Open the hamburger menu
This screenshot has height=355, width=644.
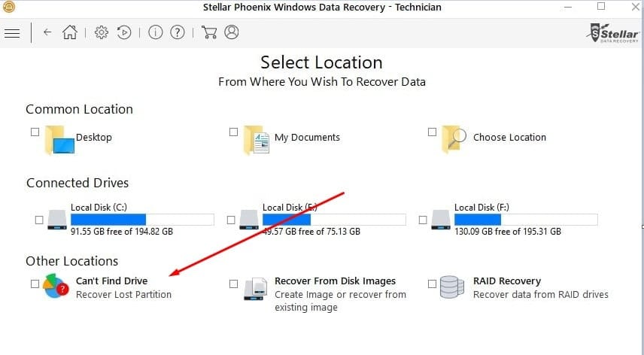click(x=12, y=33)
